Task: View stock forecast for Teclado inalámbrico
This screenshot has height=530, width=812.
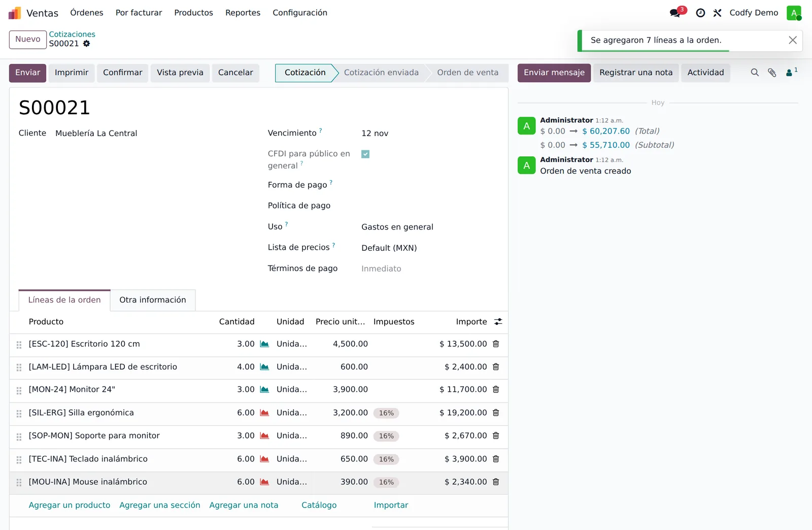Action: click(x=264, y=459)
